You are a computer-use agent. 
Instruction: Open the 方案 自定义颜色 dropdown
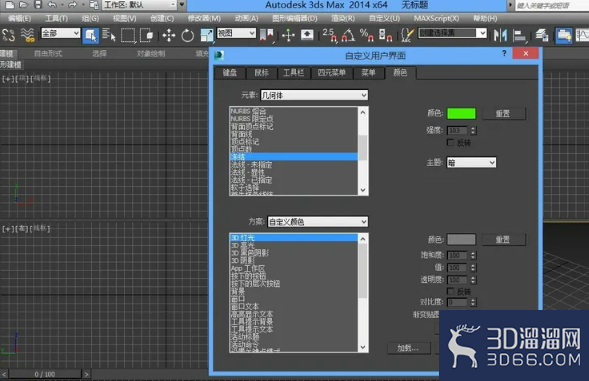pyautogui.click(x=318, y=222)
